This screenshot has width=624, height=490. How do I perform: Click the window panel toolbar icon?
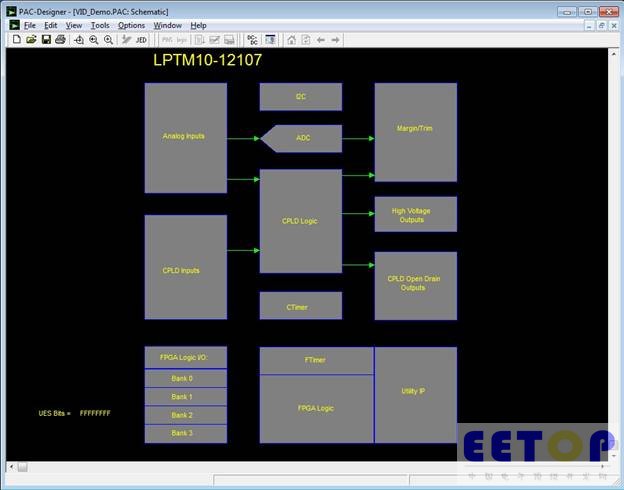click(x=270, y=40)
